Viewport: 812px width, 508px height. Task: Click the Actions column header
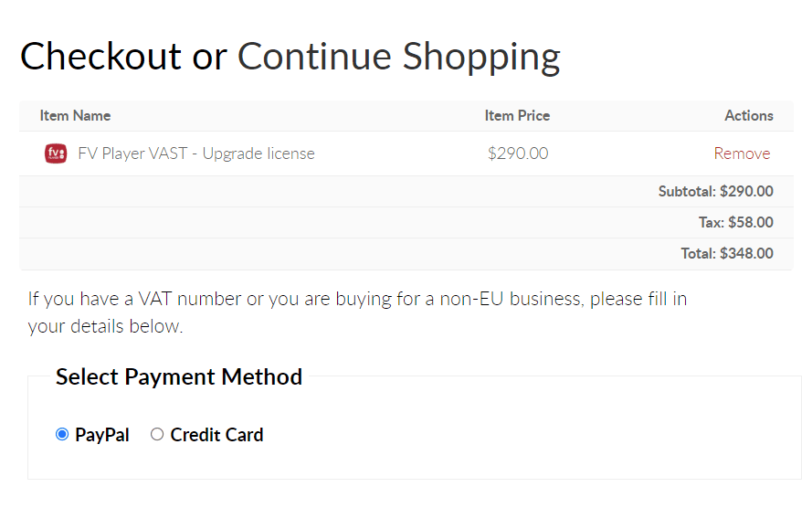click(x=749, y=115)
